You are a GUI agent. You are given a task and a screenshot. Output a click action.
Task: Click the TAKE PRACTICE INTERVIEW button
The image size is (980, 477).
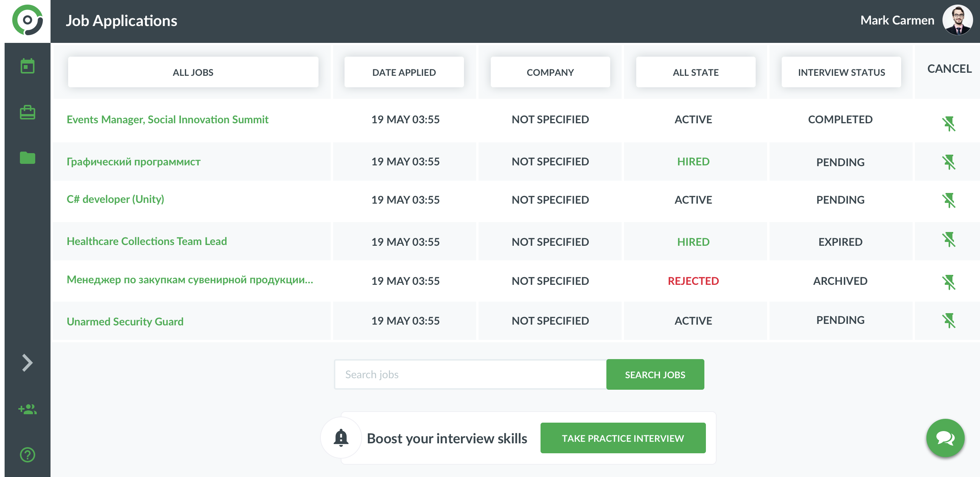(x=623, y=438)
